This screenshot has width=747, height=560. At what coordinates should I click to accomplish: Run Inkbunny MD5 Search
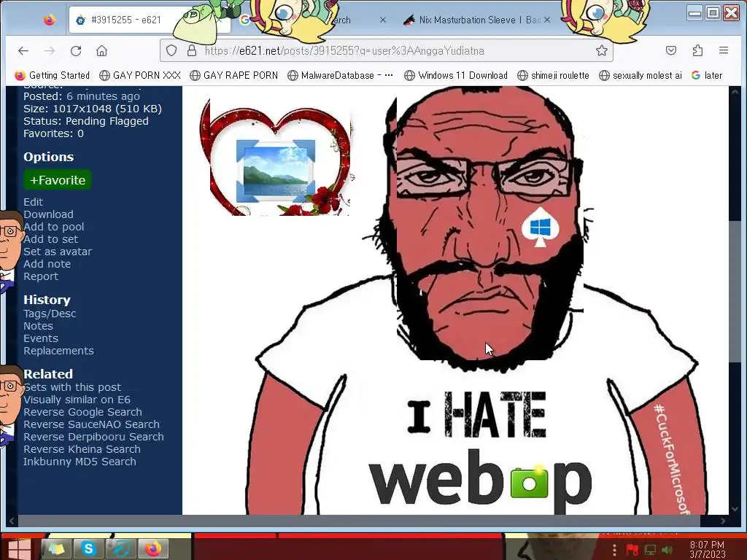80,462
